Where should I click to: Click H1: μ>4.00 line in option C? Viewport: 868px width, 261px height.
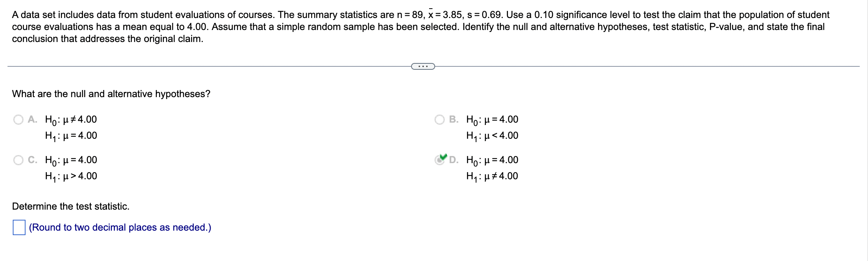coord(71,176)
